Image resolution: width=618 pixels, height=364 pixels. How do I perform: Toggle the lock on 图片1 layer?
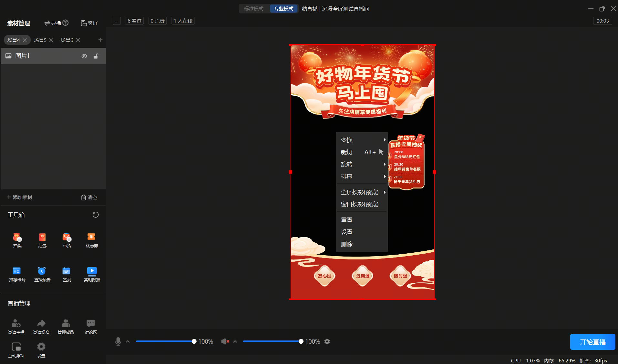96,56
